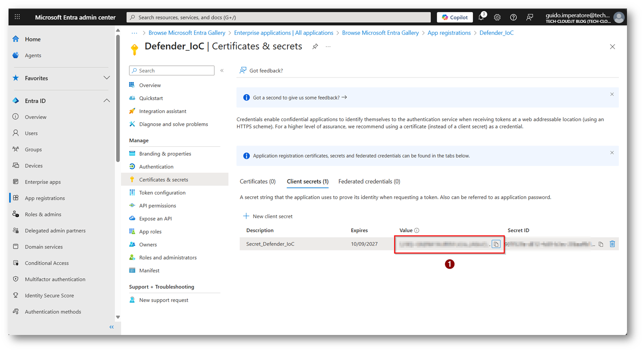Open Owners menu item
The width and height of the screenshot is (644, 352).
tap(148, 245)
